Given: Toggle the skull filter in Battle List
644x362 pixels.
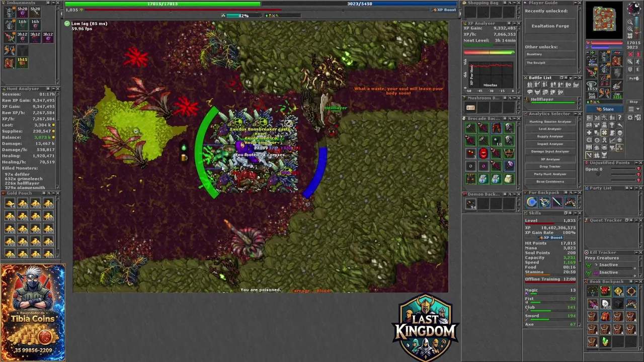Looking at the screenshot, I should click(x=545, y=92).
